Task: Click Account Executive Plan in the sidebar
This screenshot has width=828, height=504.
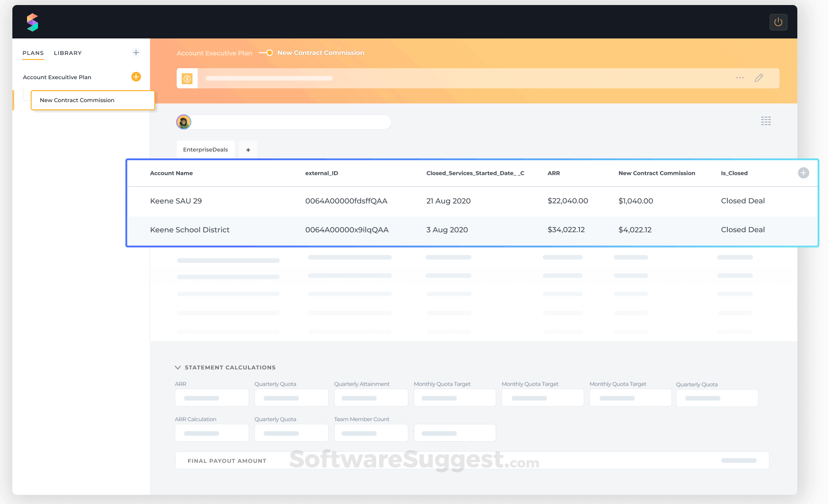Action: coord(57,77)
